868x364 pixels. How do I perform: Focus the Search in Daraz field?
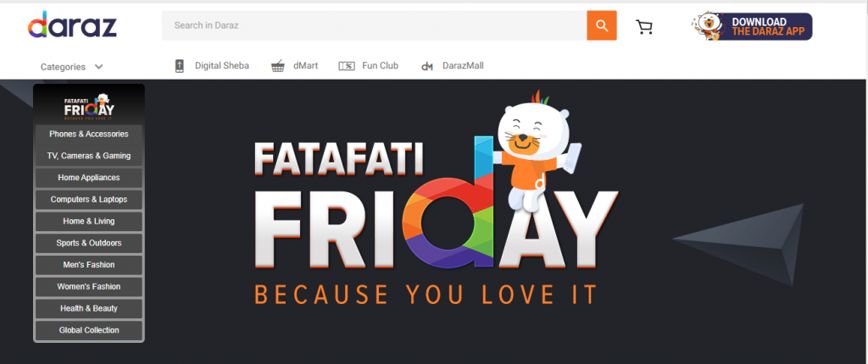tap(374, 25)
